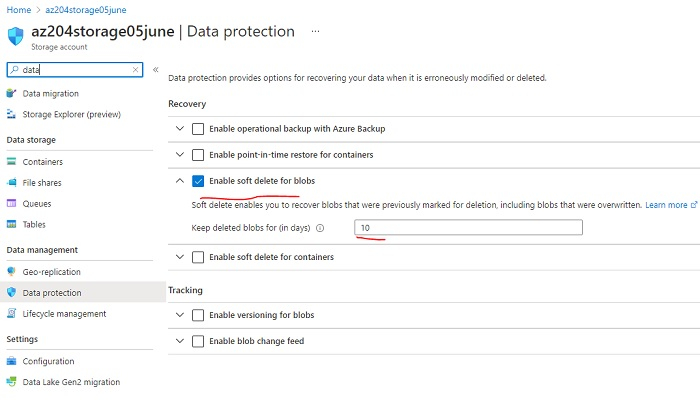Check Enable versioning for blobs
The image size is (700, 404).
pyautogui.click(x=198, y=315)
